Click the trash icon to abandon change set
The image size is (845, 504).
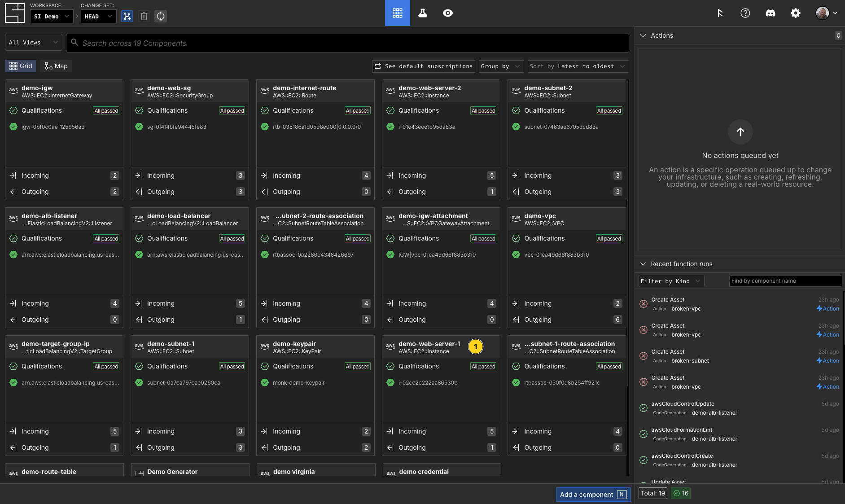[x=144, y=17]
